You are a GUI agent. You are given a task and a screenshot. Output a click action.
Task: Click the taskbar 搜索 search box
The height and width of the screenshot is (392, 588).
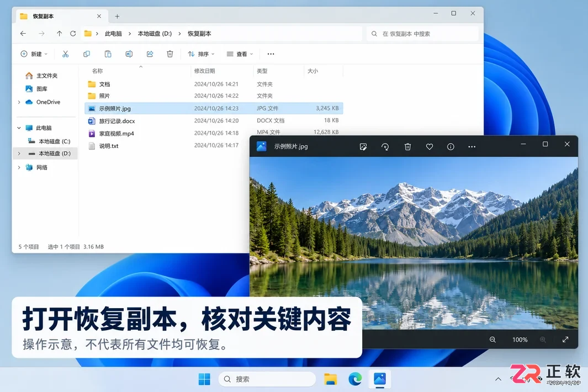267,379
